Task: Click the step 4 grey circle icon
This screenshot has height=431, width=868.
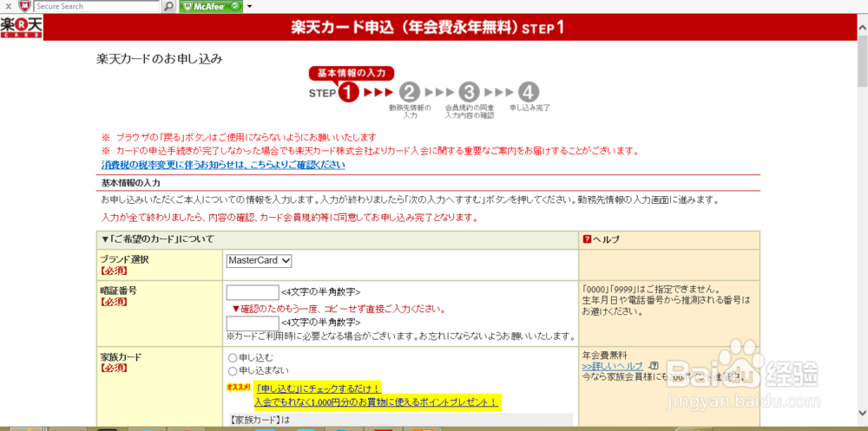Action: pyautogui.click(x=529, y=93)
